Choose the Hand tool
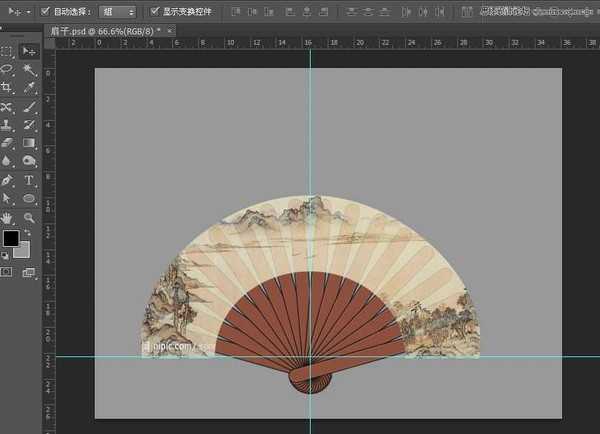Viewport: 600px width, 434px height. 7,216
